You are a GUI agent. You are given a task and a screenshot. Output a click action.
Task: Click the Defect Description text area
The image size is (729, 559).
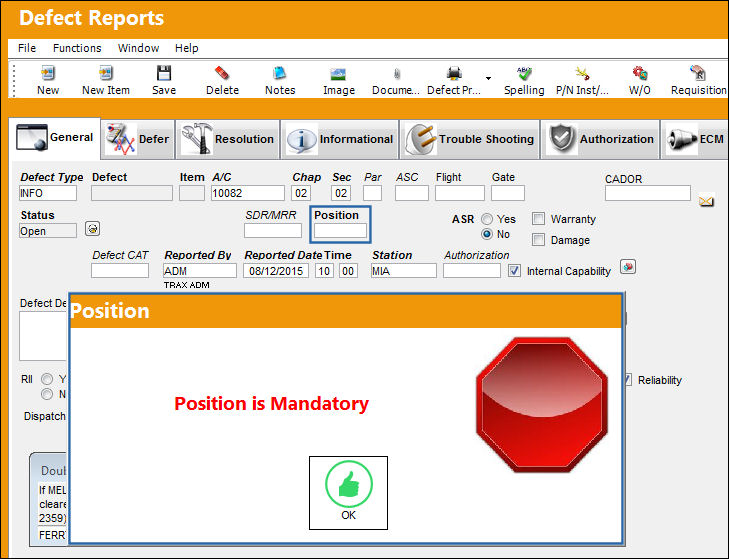pos(44,336)
